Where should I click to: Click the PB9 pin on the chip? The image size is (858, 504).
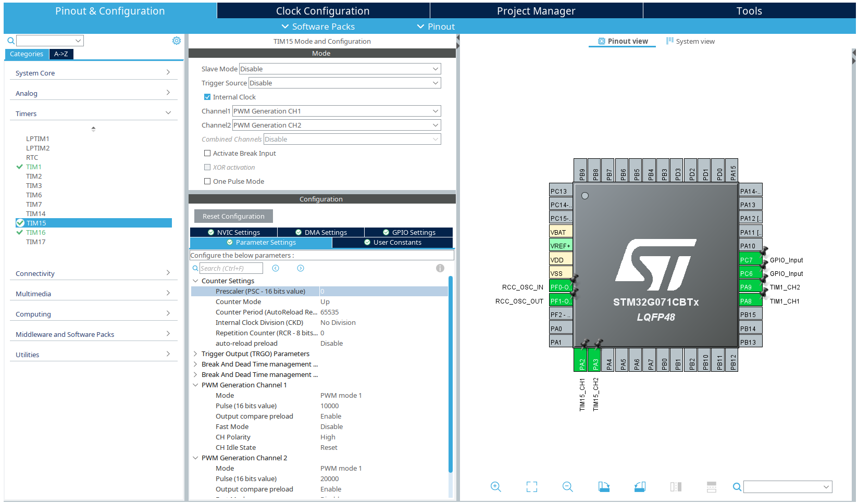click(580, 170)
